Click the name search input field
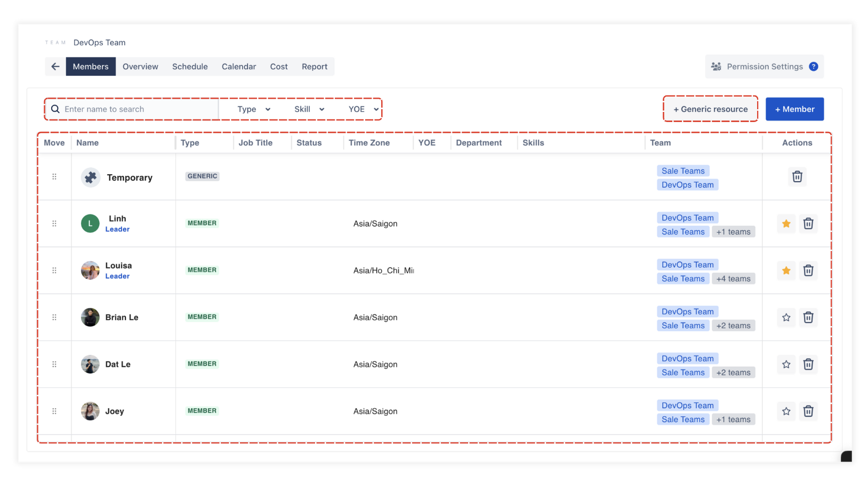This screenshot has height=486, width=868. (x=139, y=109)
